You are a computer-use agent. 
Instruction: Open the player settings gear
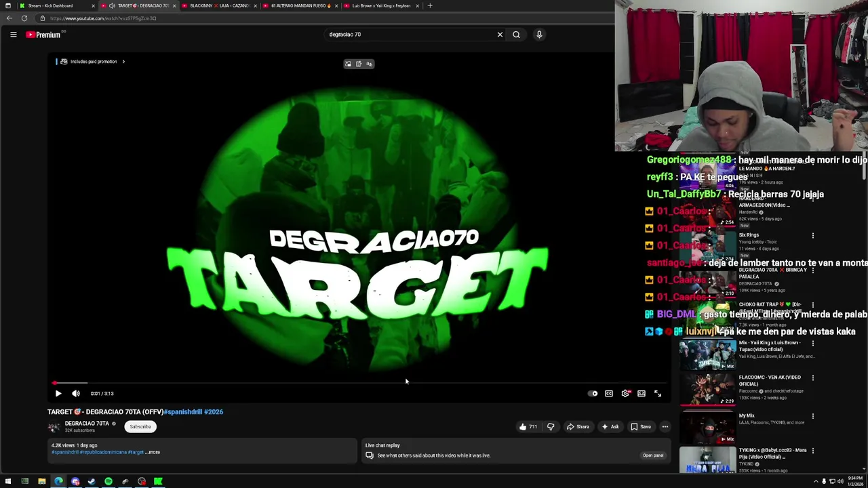tap(625, 393)
